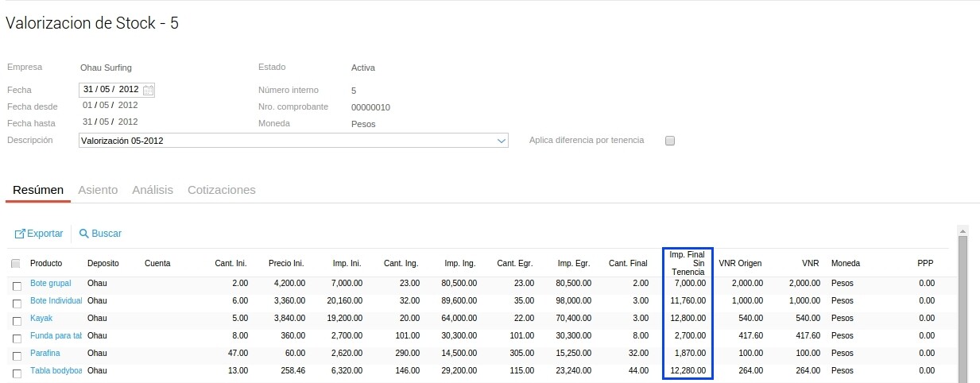Click the Exportar icon
980x383 pixels.
tap(21, 234)
